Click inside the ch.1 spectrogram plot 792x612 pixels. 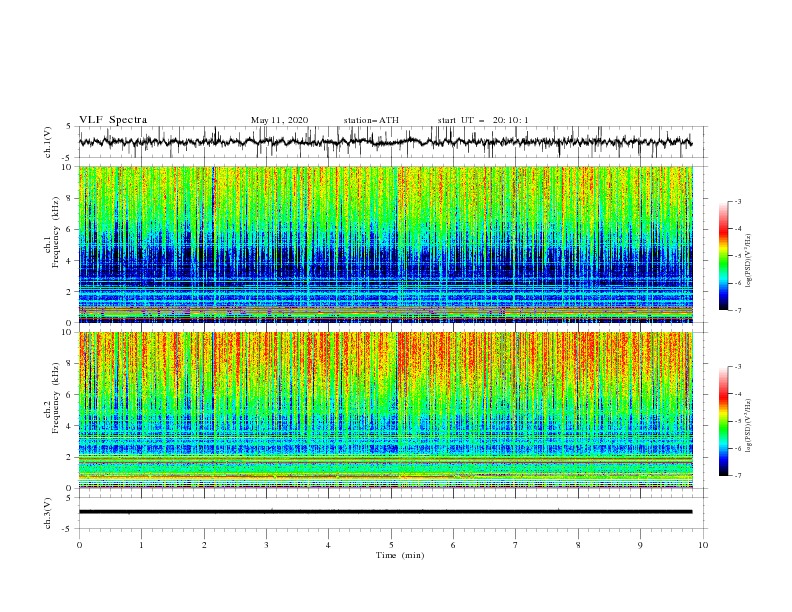pyautogui.click(x=386, y=244)
